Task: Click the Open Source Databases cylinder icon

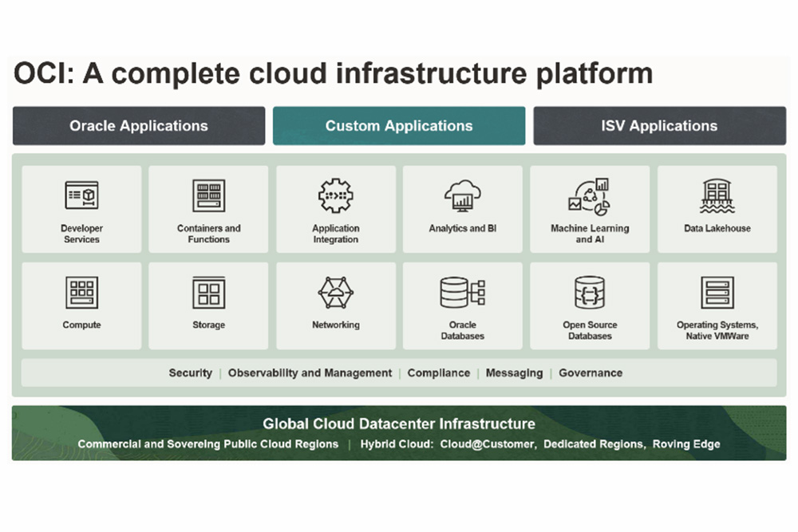Action: pyautogui.click(x=590, y=294)
